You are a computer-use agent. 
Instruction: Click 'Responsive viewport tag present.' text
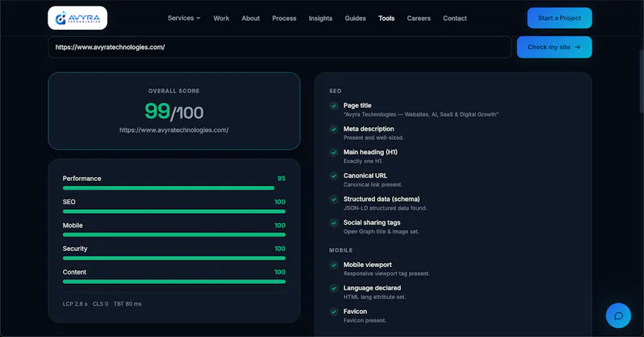coord(386,273)
